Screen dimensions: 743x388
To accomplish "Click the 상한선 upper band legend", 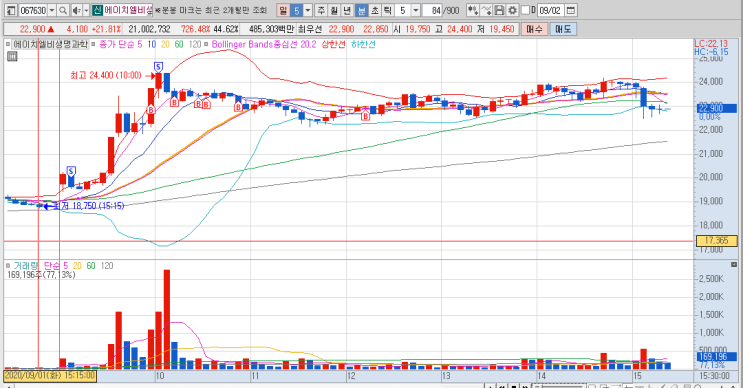I will pos(334,44).
